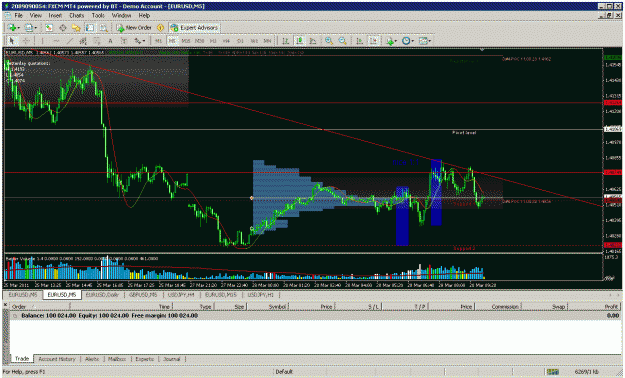Screen dimensions: 625x378
Task: Select the Equidistant Channel tool
Action: coord(83,41)
